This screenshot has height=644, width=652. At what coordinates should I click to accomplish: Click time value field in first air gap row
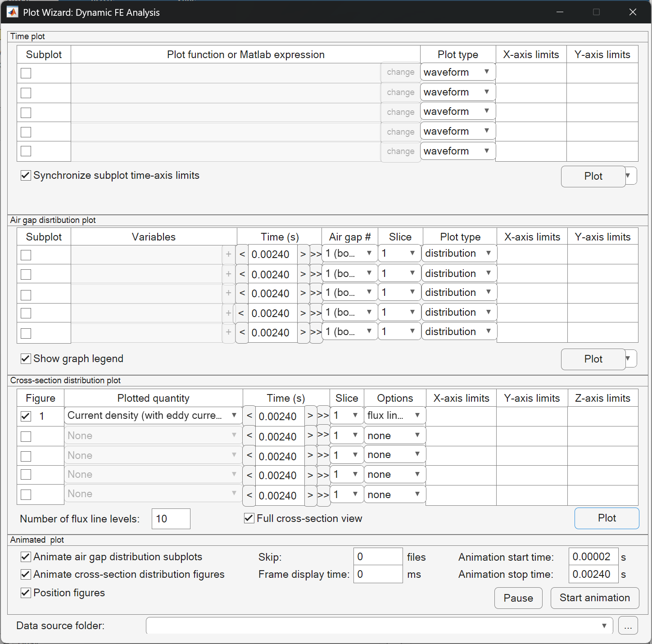coord(272,254)
